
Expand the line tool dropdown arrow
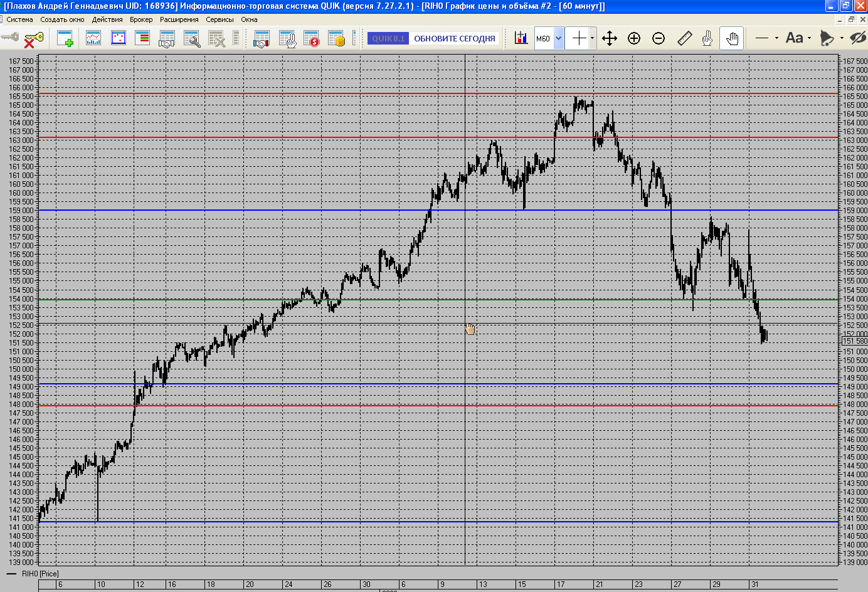776,38
